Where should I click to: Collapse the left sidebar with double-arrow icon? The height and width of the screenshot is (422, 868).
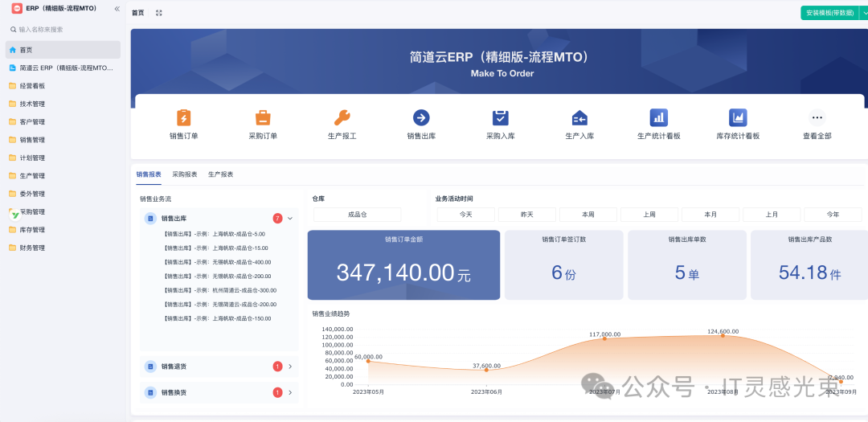point(117,8)
